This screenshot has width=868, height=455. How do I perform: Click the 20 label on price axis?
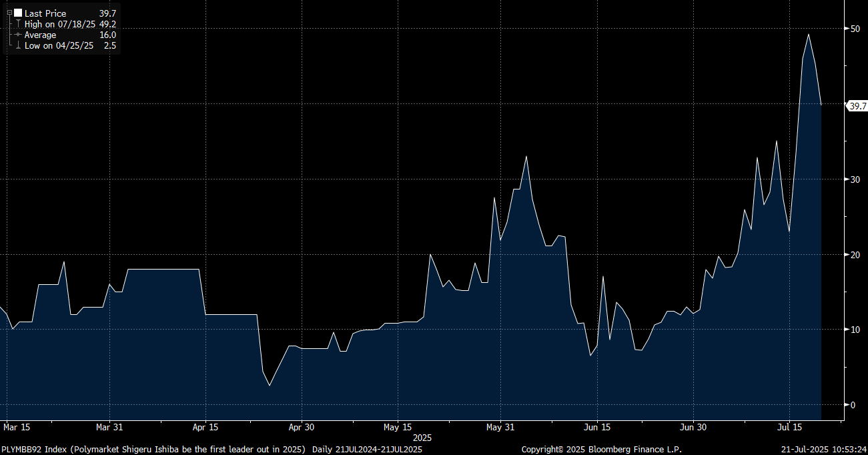point(855,255)
